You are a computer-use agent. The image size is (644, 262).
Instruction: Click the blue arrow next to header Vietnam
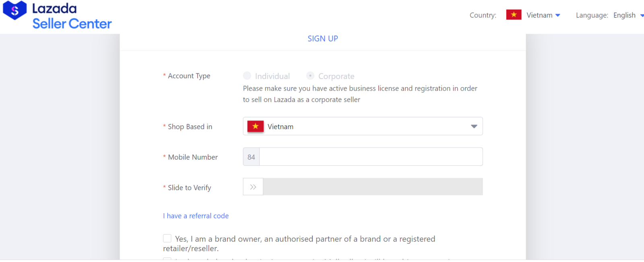[558, 15]
